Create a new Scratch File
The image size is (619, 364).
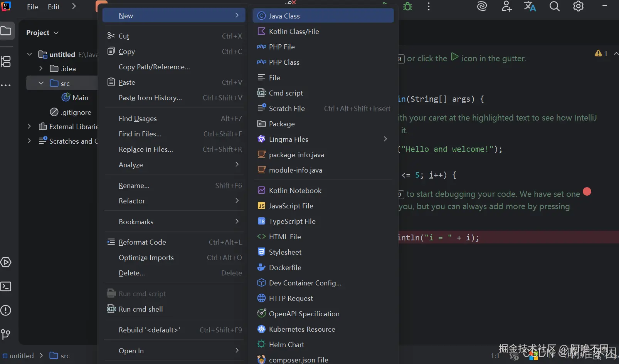tap(323, 109)
